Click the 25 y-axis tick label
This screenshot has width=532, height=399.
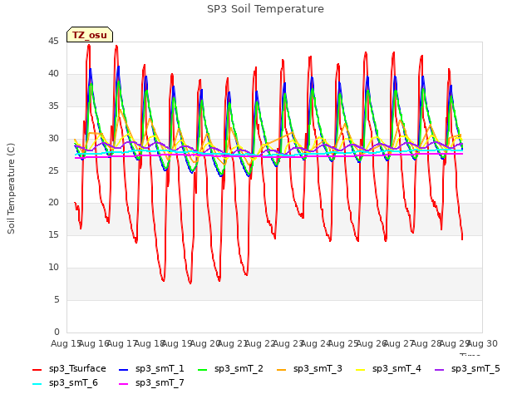tap(53, 170)
